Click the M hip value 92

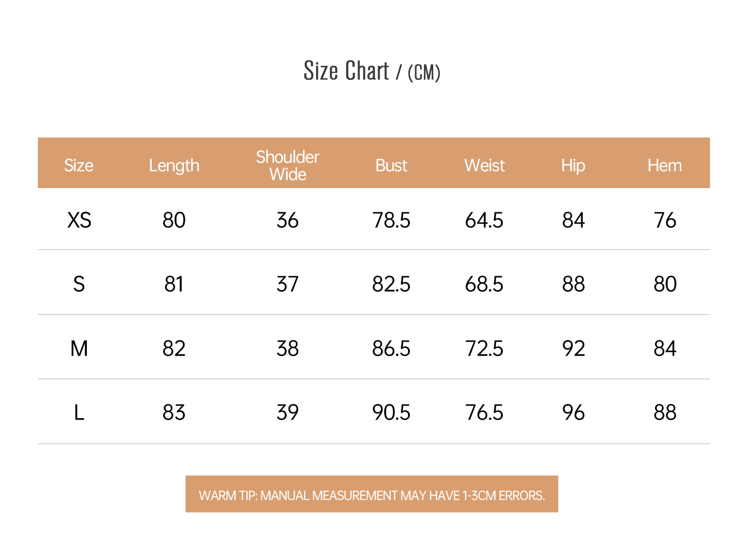573,349
